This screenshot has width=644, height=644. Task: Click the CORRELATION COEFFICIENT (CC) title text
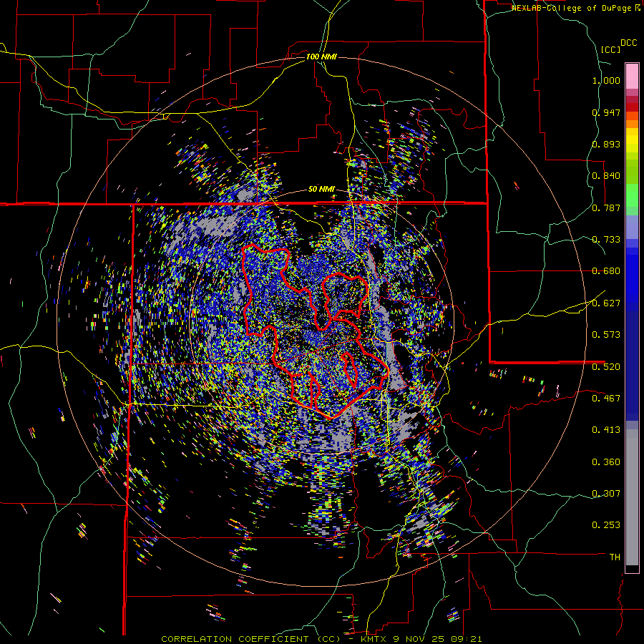[251, 639]
